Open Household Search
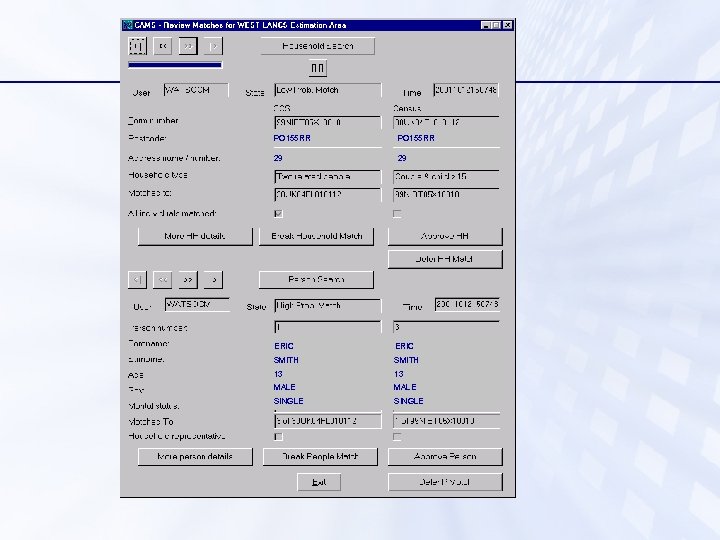 [x=318, y=46]
